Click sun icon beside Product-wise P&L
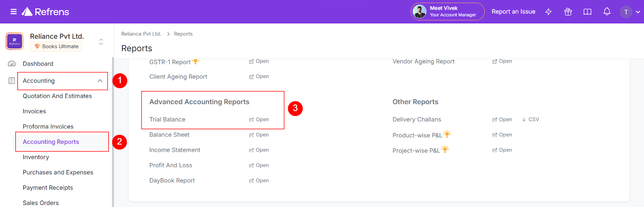The image size is (644, 207). pos(447,134)
